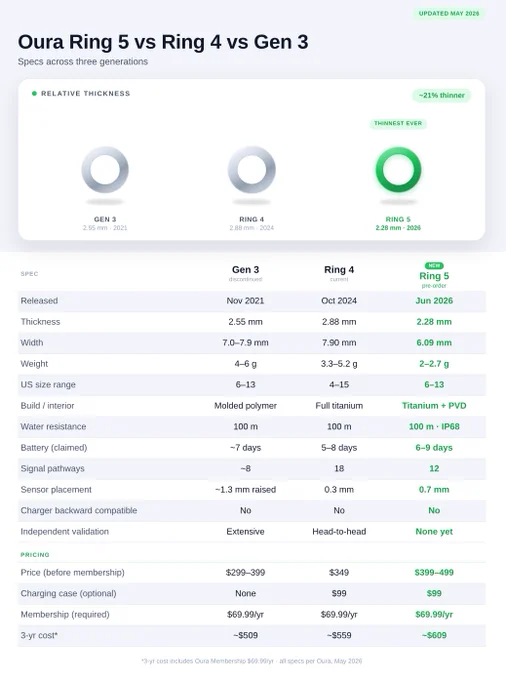Select the Ring 5 column header
The image size is (506, 680).
click(x=434, y=275)
